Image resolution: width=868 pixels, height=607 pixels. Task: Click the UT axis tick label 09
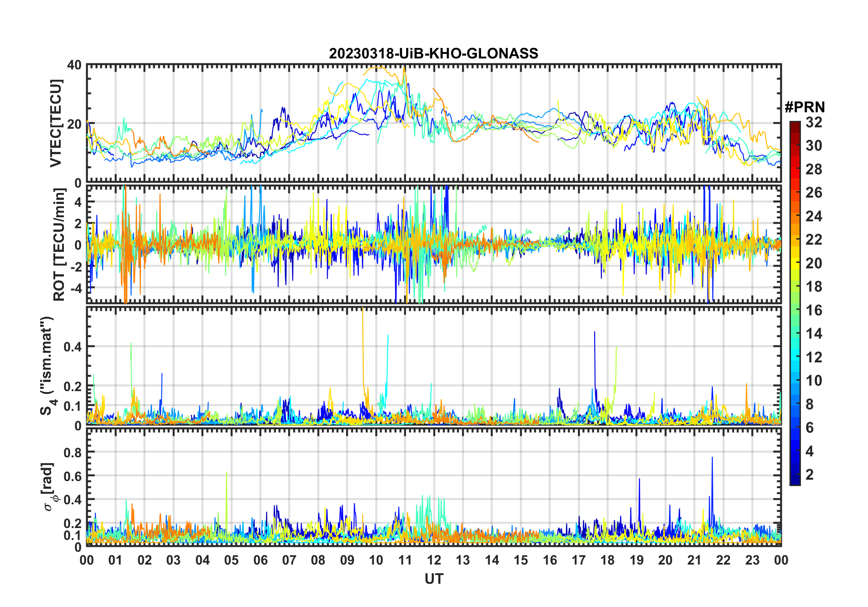347,560
